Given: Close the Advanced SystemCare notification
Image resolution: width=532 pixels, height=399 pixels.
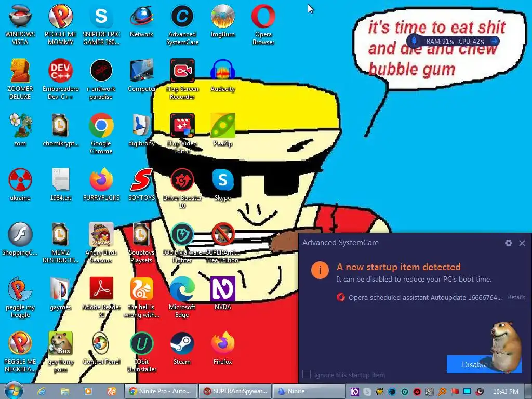Looking at the screenshot, I should (522, 243).
